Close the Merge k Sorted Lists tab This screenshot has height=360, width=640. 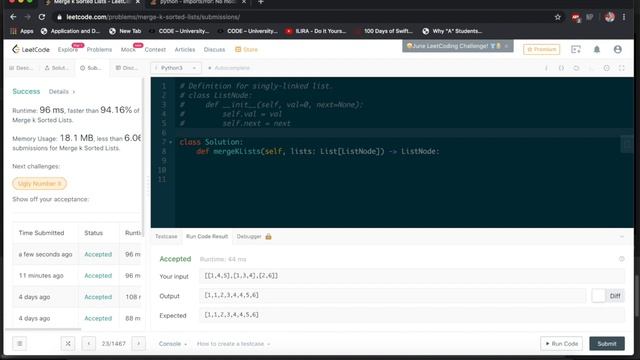(x=138, y=2)
